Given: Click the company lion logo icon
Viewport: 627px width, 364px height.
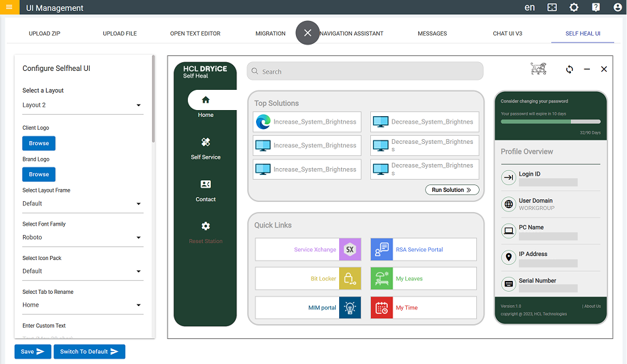Looking at the screenshot, I should (x=538, y=69).
